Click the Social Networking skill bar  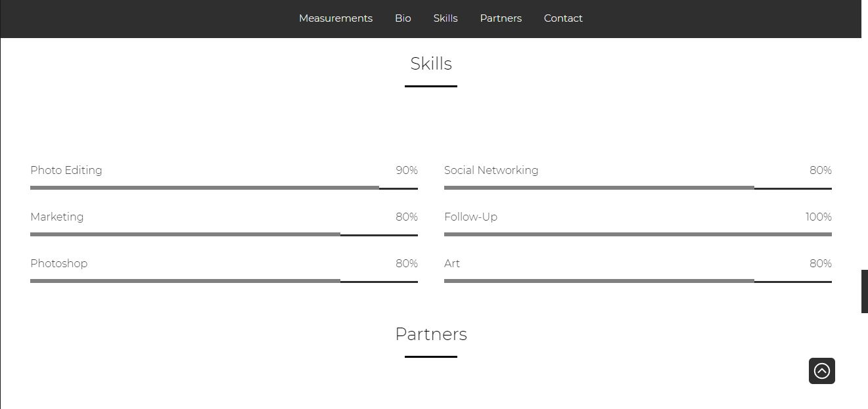click(638, 188)
